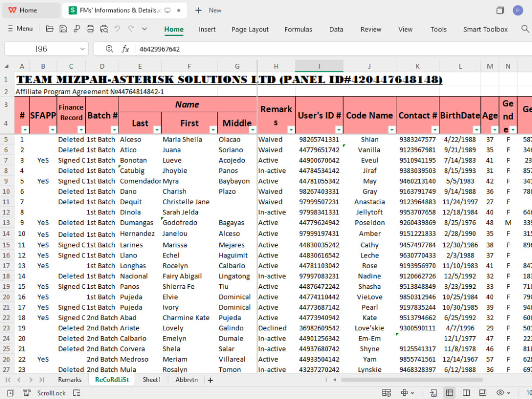Open the Menu button
Screen dimensions: 532x399
20,29
